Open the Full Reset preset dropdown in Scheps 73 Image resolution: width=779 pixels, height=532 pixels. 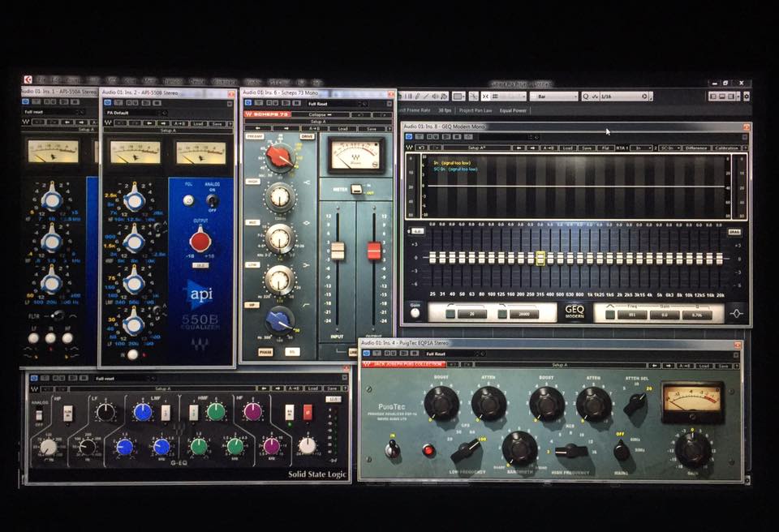coord(337,103)
